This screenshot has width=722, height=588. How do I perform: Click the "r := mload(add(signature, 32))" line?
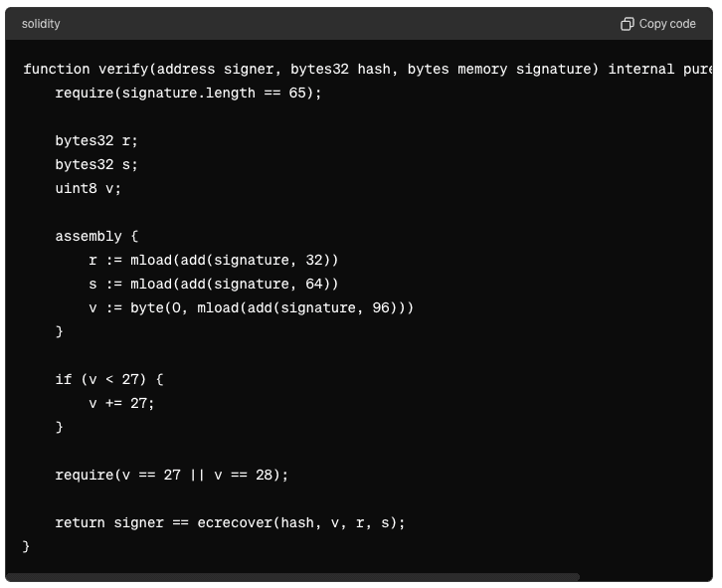214,261
